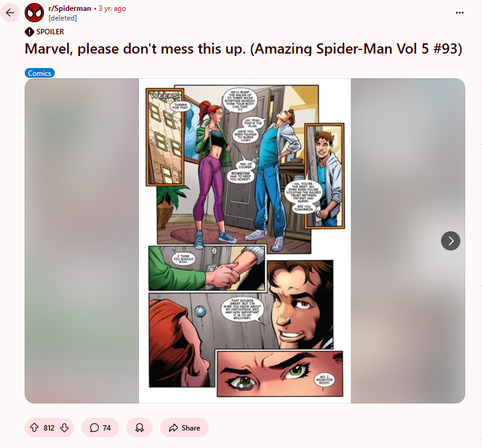Open the post title about Amazing Spider-Man #93
Screen dimensions: 482x448
[x=243, y=49]
